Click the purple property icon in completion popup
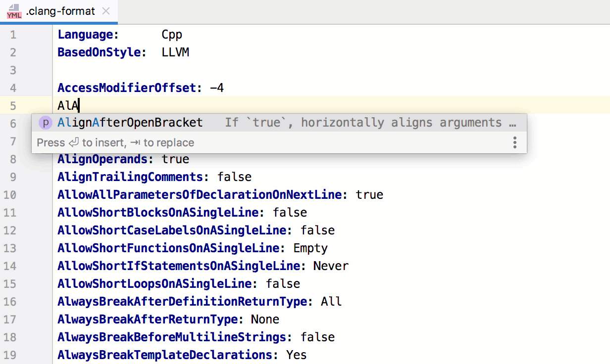The height and width of the screenshot is (364, 610). [46, 123]
